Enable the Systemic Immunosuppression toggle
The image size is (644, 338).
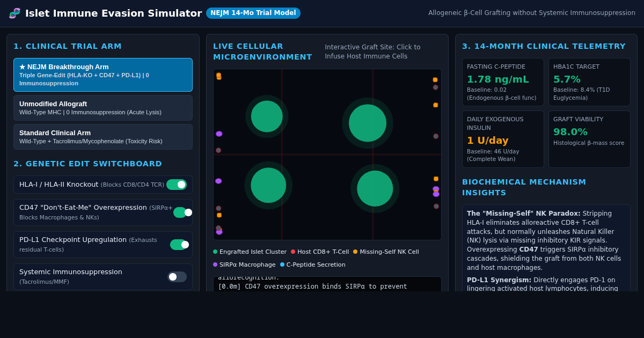(177, 277)
